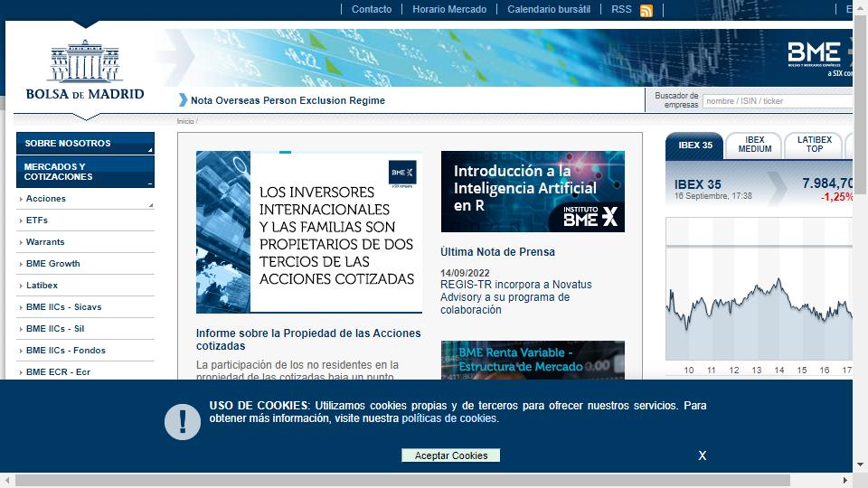The image size is (868, 488).
Task: Click the Inicio breadcrumb
Action: coord(185,121)
